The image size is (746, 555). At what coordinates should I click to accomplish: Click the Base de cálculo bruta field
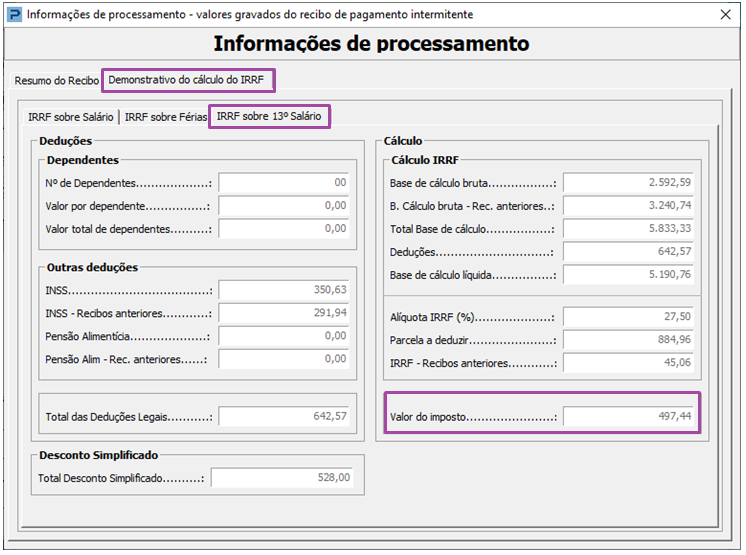(x=628, y=183)
